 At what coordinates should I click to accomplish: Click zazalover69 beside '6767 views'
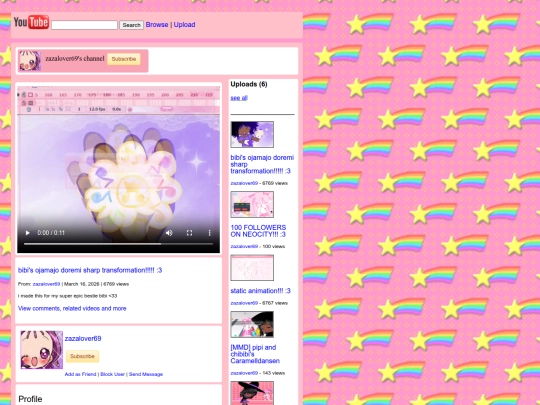click(244, 303)
